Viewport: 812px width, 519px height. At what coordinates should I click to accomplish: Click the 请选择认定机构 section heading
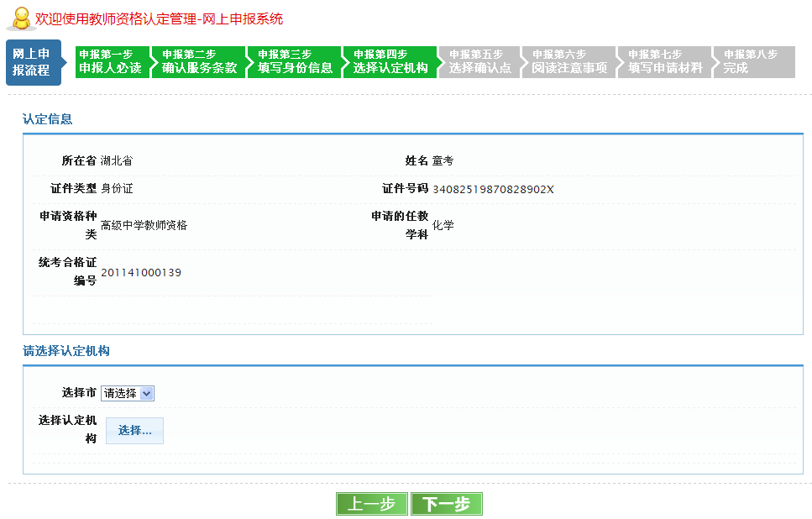click(x=66, y=351)
